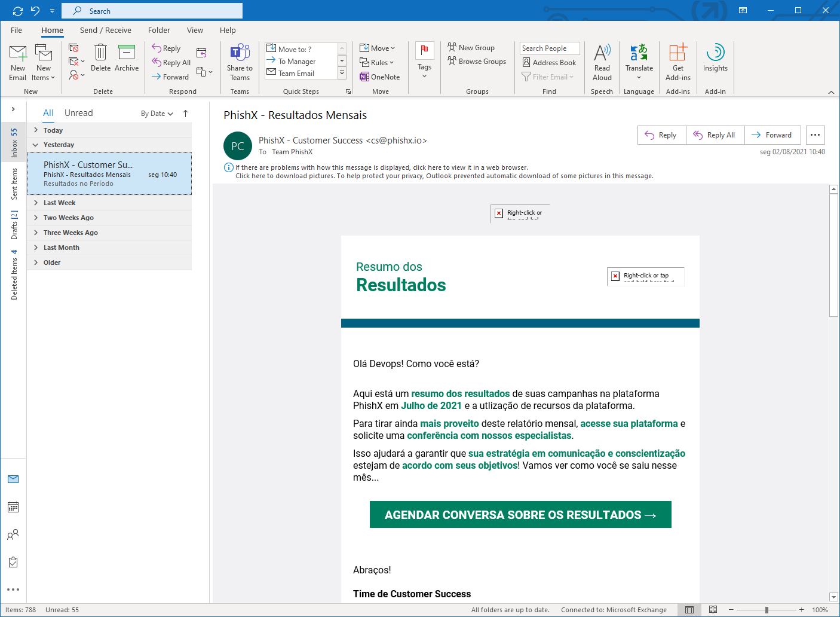Viewport: 840px width, 617px height.
Task: Click Reply All in the reading pane
Action: pyautogui.click(x=715, y=135)
